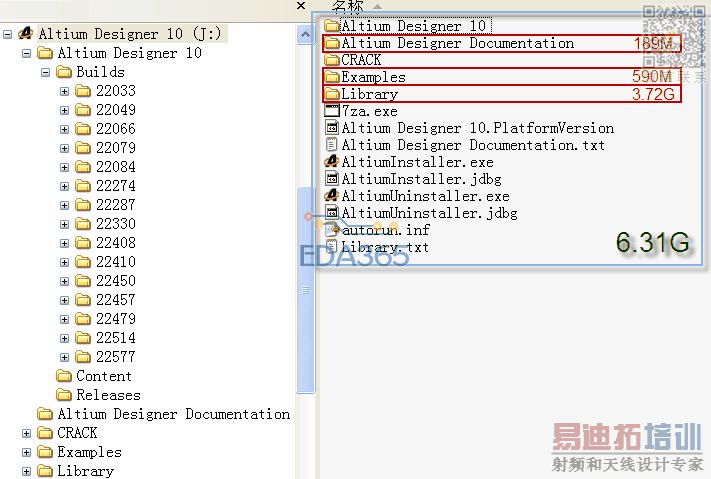The width and height of the screenshot is (711, 479).
Task: Click the 7za.exe application icon
Action: (x=332, y=111)
